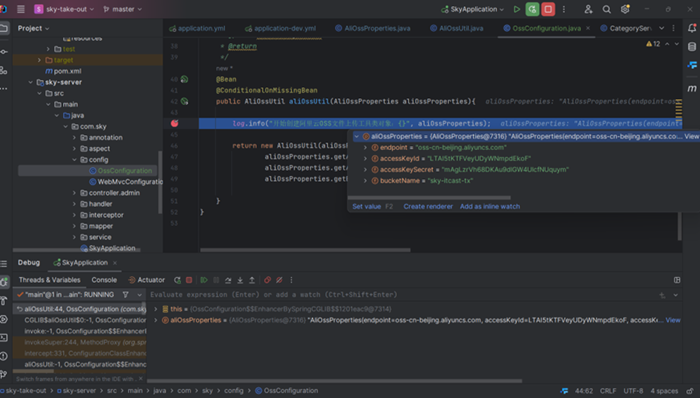Open the Commit tool window icon
Screen dimensions: 700x398
[x=4, y=51]
